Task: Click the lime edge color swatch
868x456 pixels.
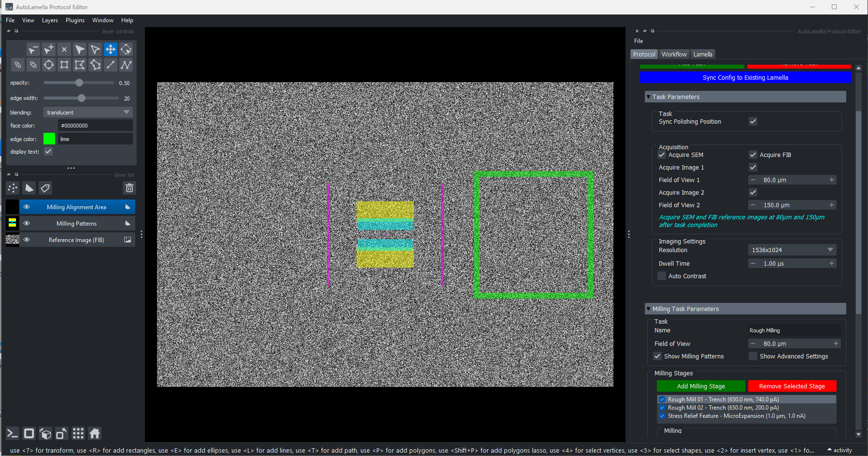Action: pos(49,139)
